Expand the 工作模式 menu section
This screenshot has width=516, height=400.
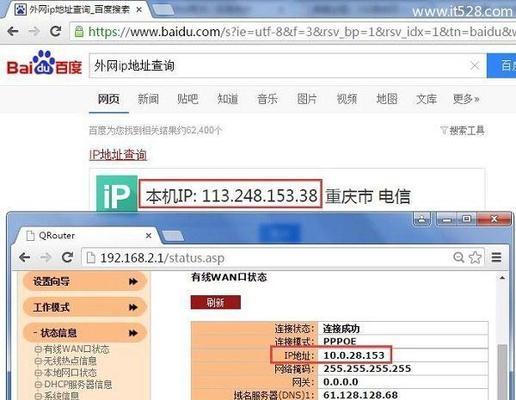(85, 307)
